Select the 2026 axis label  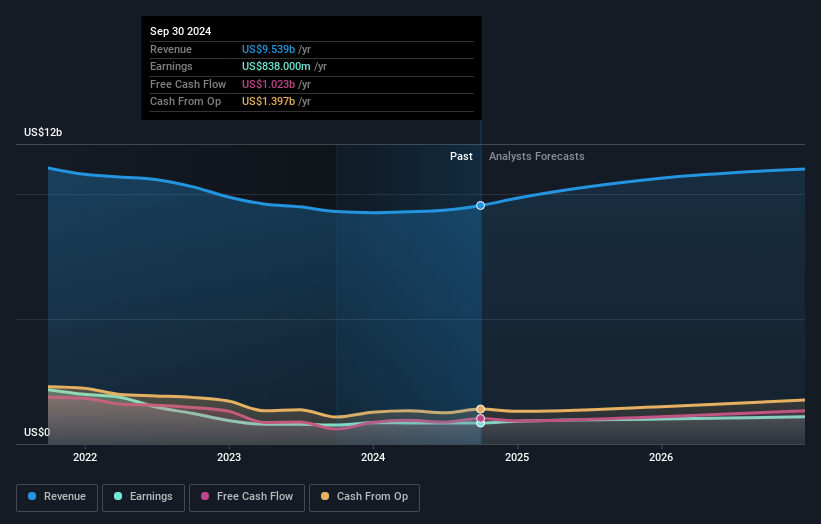point(661,457)
